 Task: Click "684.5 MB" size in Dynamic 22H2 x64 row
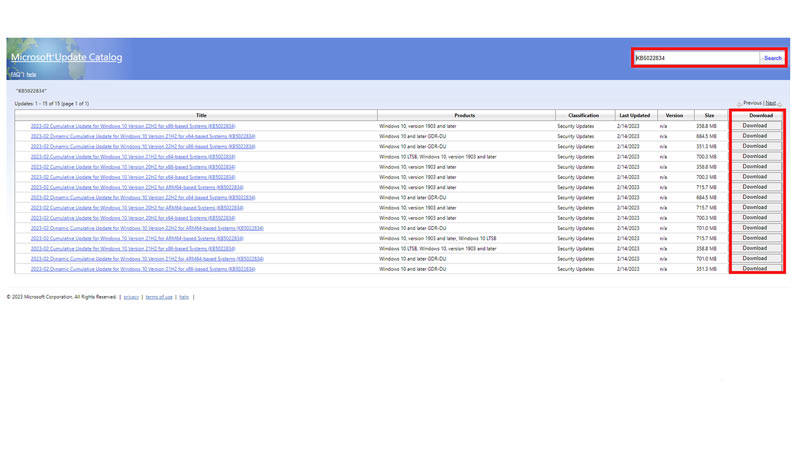(x=706, y=197)
